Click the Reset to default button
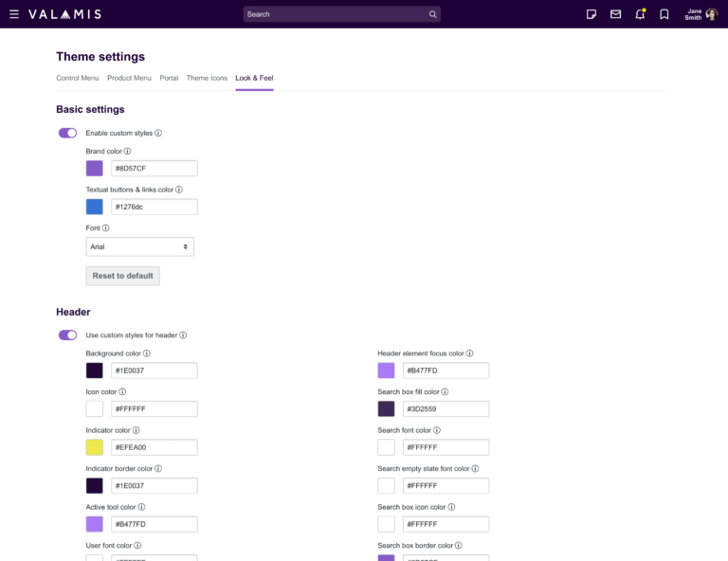Image resolution: width=728 pixels, height=561 pixels. (122, 276)
